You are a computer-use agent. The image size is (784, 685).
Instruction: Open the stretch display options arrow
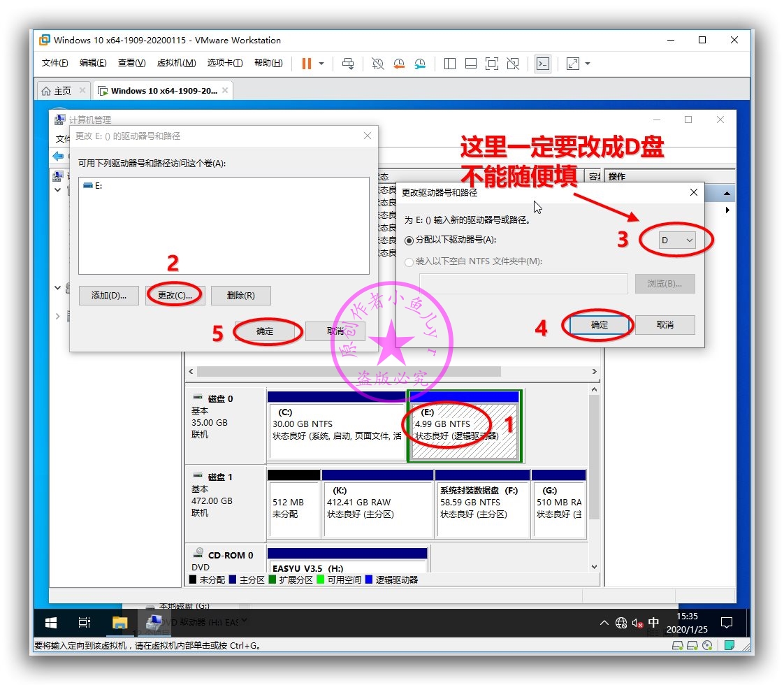click(x=588, y=64)
